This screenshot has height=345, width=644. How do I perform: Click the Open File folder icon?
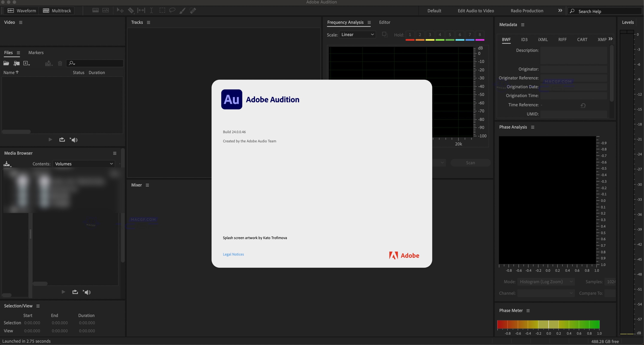[x=6, y=63]
